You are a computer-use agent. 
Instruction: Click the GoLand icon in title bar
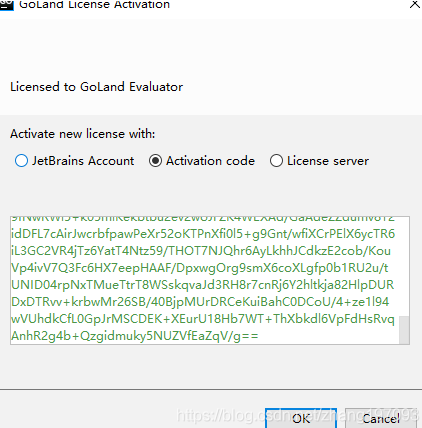(7, 5)
